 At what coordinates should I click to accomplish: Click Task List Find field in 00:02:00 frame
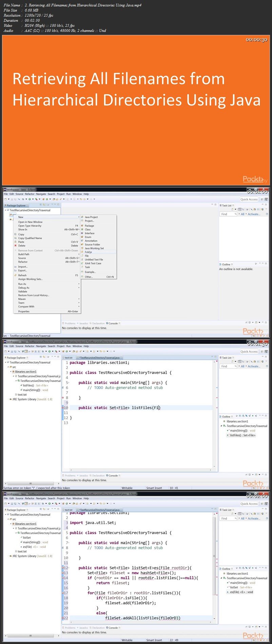point(229,519)
